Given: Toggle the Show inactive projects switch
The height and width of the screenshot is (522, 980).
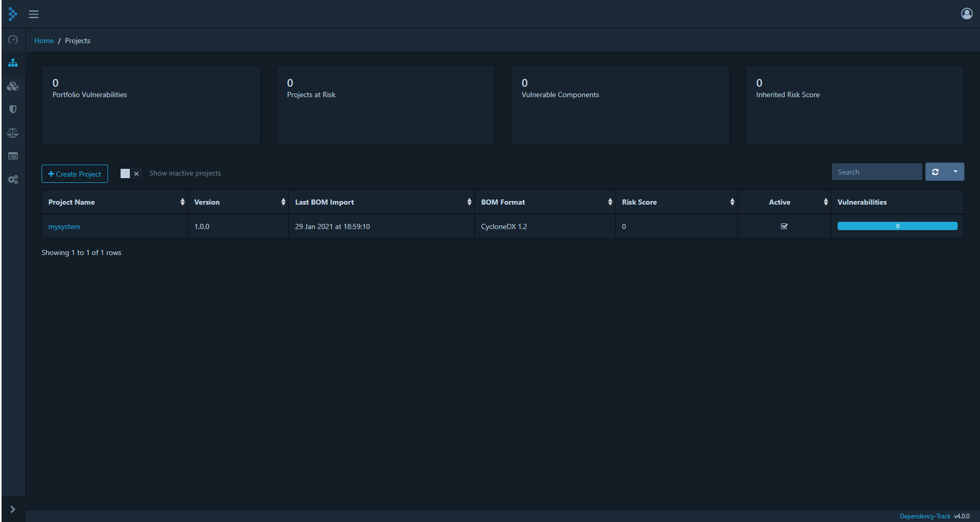Looking at the screenshot, I should coord(130,173).
